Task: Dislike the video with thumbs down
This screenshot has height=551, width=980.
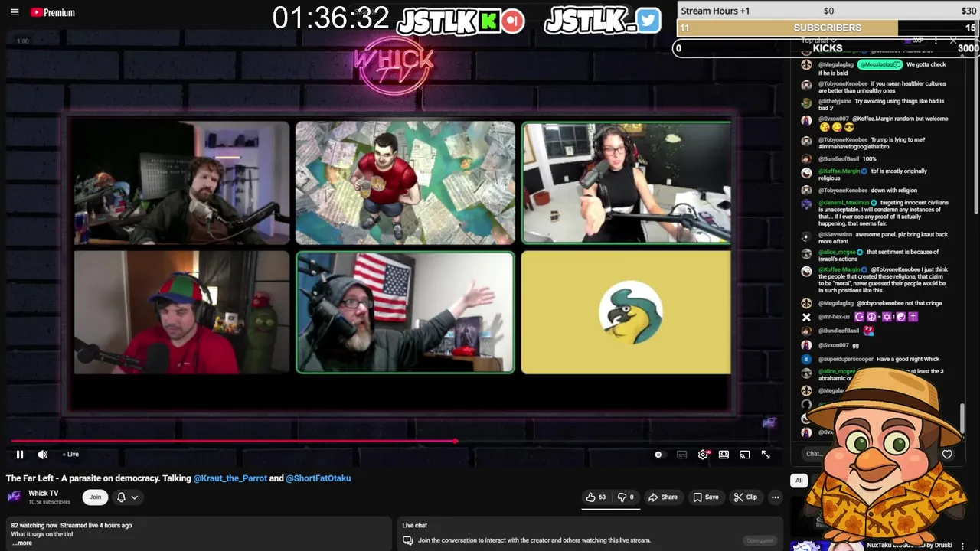Action: pyautogui.click(x=626, y=497)
